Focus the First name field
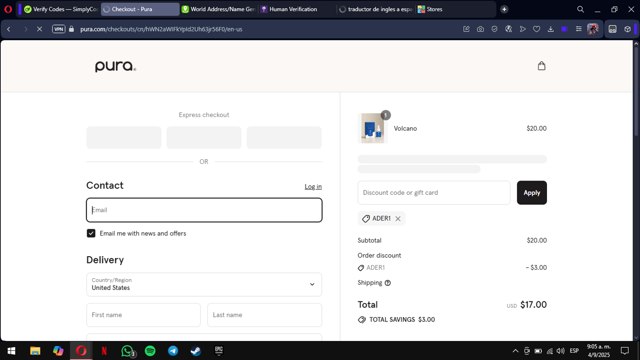The height and width of the screenshot is (360, 640). 143,315
